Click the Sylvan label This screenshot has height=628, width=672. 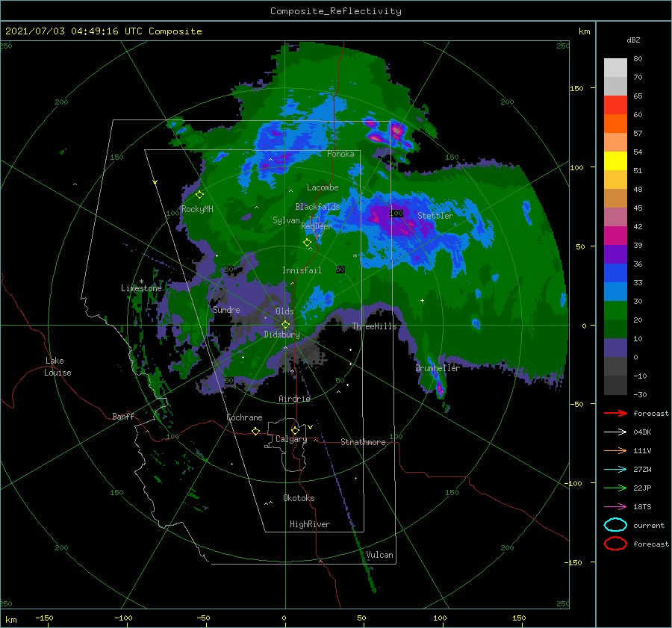pos(286,220)
